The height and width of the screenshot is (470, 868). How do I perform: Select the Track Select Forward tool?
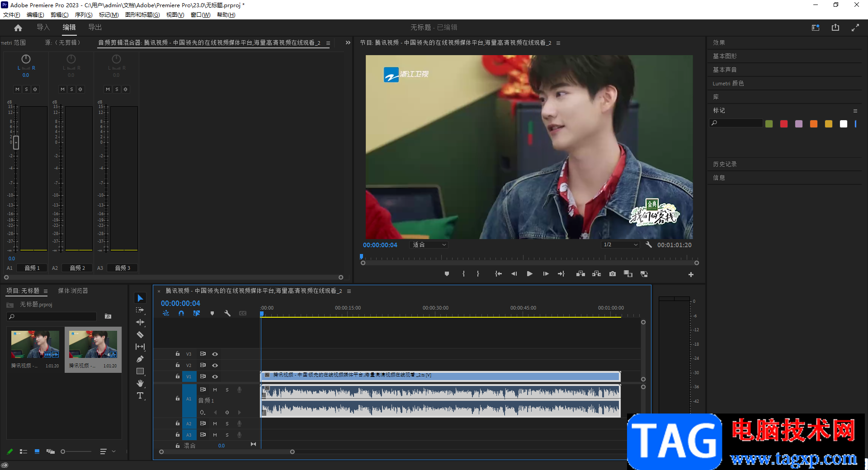tap(140, 310)
